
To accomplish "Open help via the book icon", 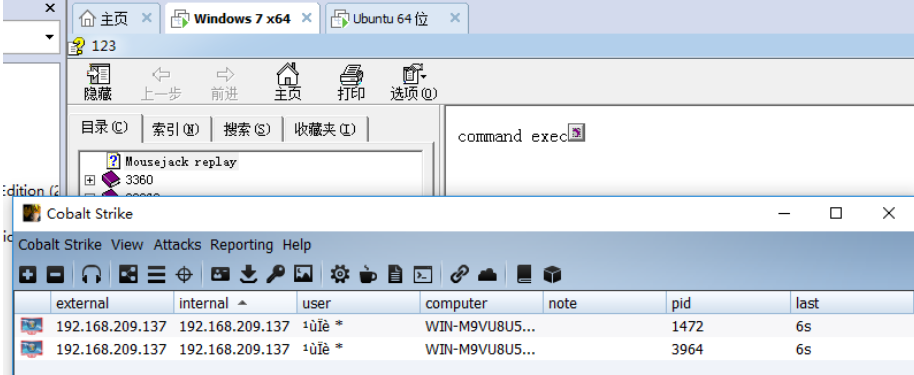I will pyautogui.click(x=524, y=274).
